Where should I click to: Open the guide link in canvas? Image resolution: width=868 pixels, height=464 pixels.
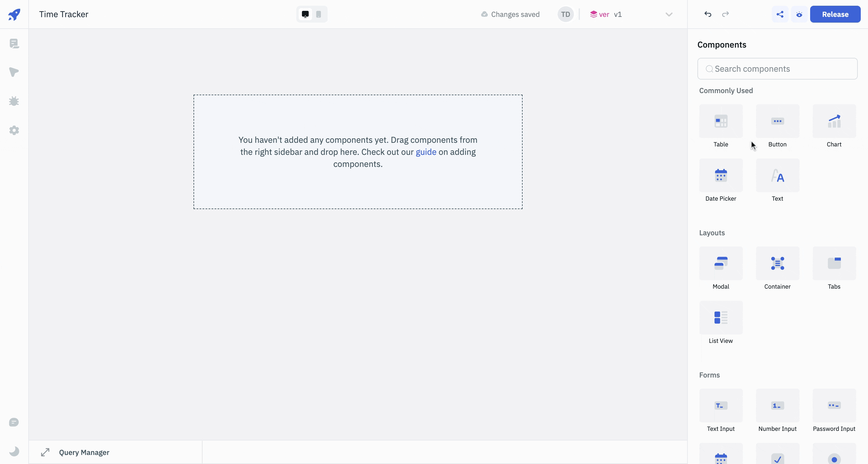pyautogui.click(x=426, y=152)
